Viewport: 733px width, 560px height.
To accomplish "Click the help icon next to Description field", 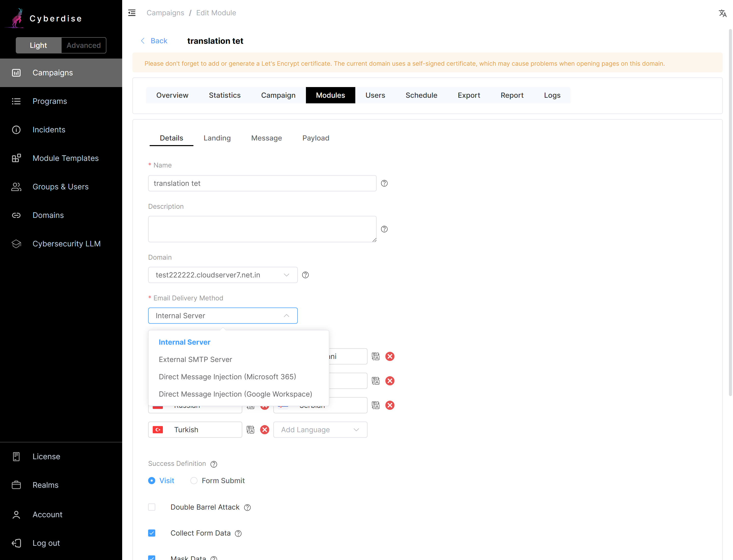I will point(384,229).
